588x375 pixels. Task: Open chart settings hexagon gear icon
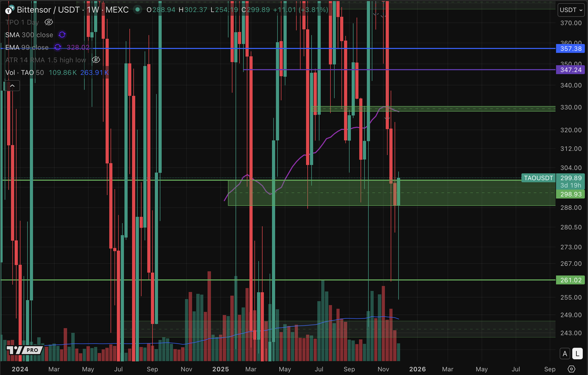pos(571,369)
